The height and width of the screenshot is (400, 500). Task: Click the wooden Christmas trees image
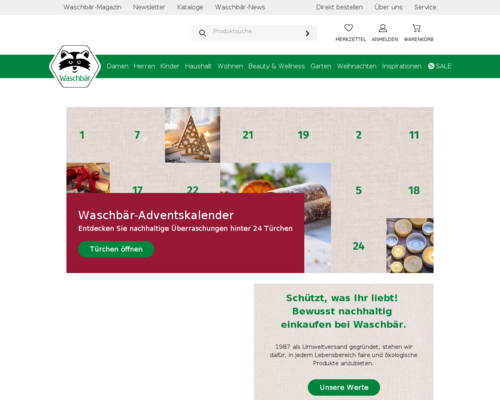tap(192, 135)
